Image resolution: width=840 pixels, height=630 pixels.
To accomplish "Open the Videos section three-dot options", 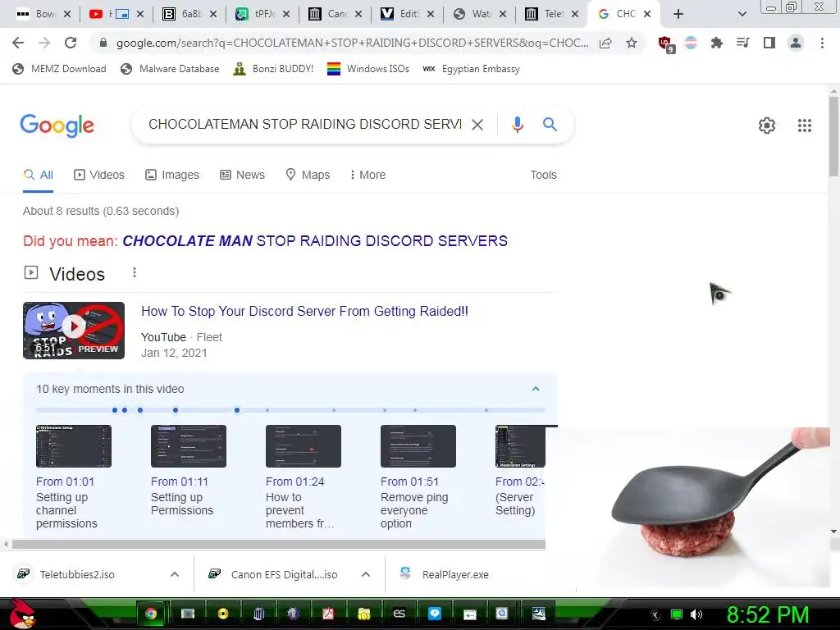I will pyautogui.click(x=135, y=272).
